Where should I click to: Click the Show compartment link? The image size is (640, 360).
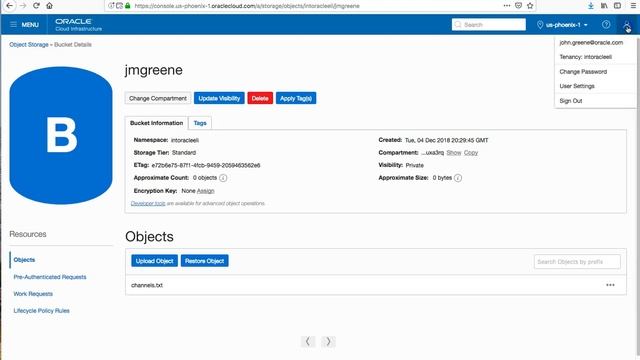coord(453,153)
